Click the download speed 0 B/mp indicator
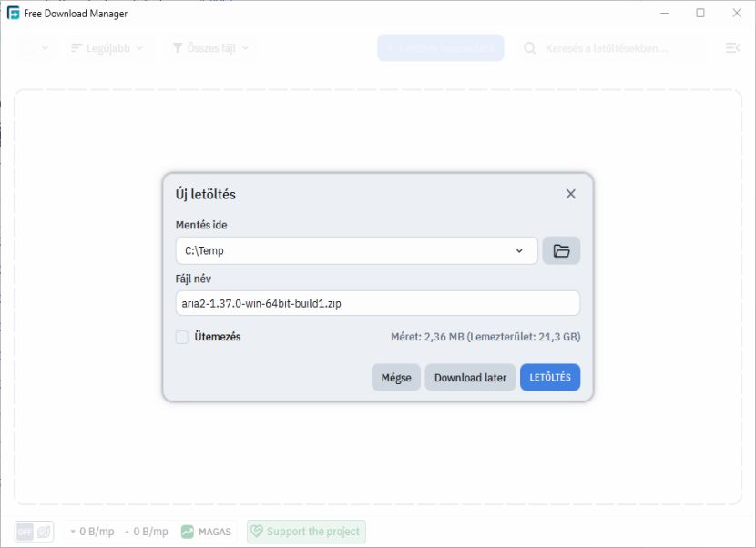Image resolution: width=756 pixels, height=548 pixels. [x=93, y=532]
